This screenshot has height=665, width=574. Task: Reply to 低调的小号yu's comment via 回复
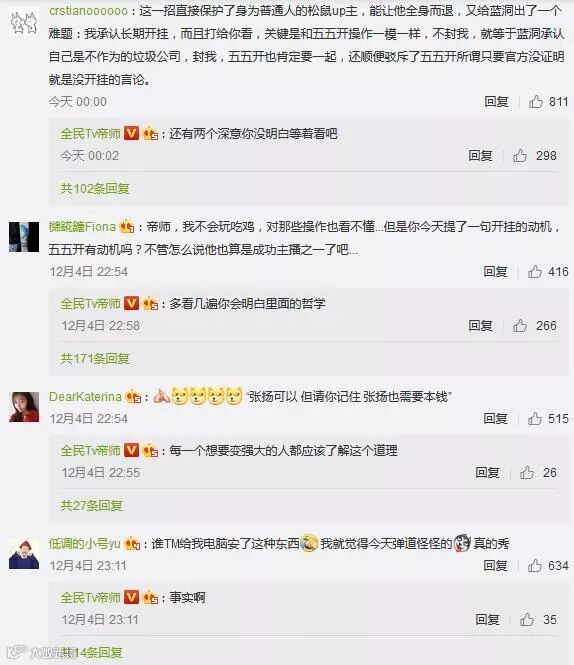[496, 565]
